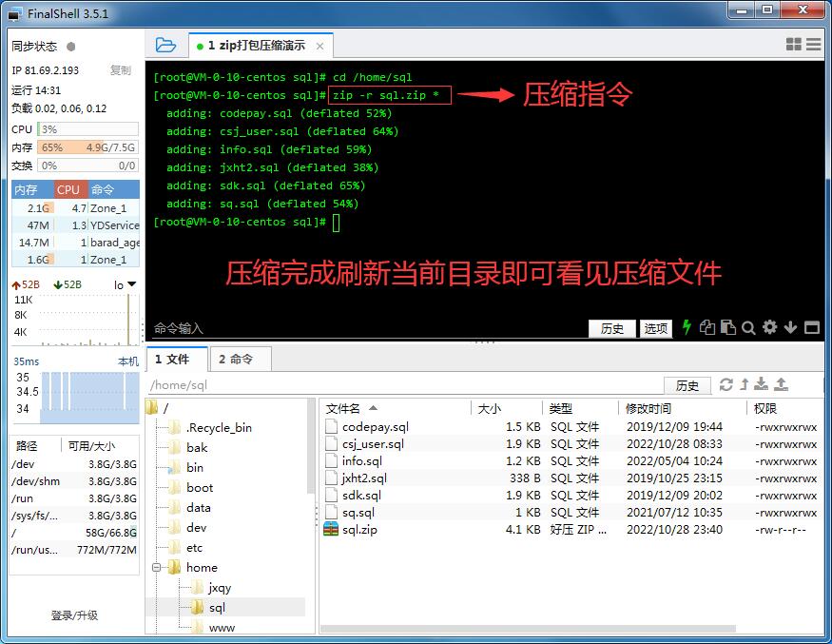Viewport: 832px width, 644px height.
Task: Click the folder tree vertical scrollbar
Action: [311, 446]
